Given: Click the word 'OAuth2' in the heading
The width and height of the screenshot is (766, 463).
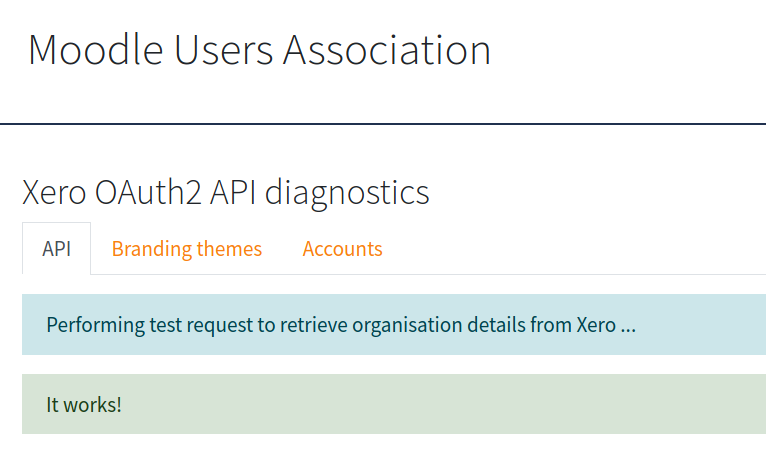Looking at the screenshot, I should click(148, 192).
